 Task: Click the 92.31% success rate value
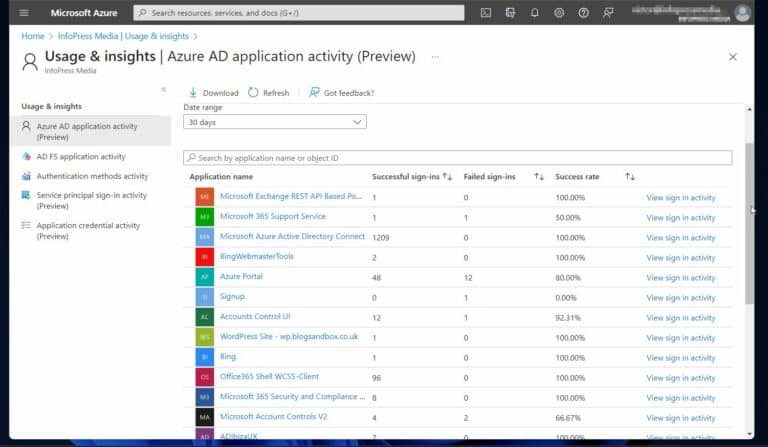pyautogui.click(x=568, y=318)
